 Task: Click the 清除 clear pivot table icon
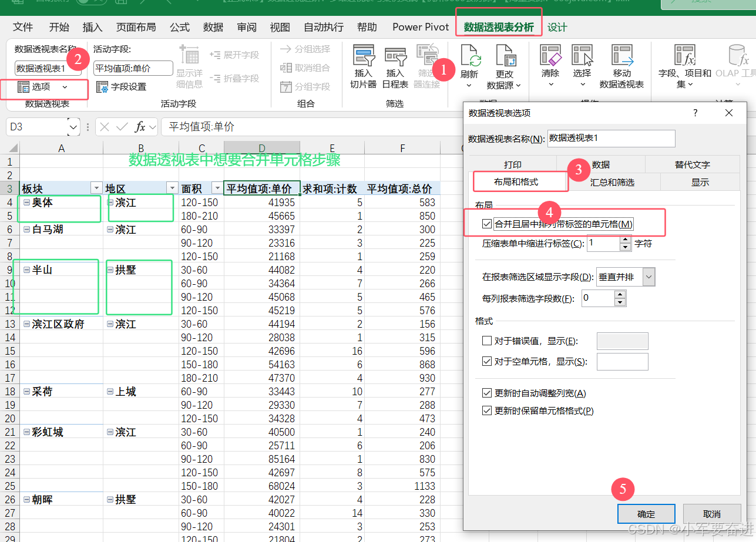(x=550, y=56)
